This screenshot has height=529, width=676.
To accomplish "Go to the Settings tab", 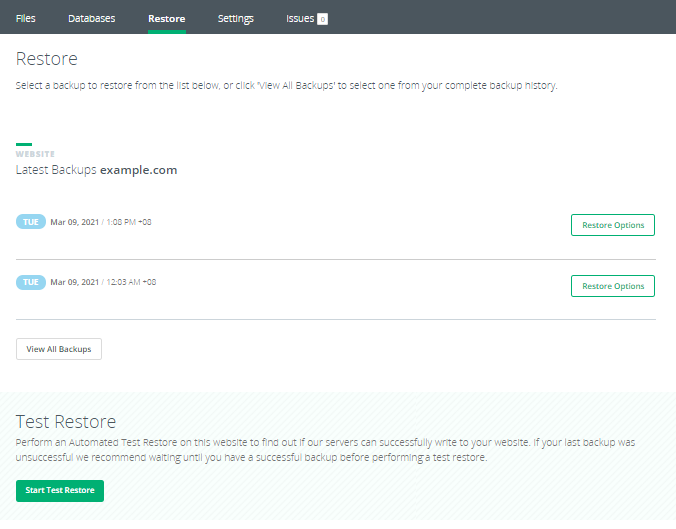I will tap(235, 18).
